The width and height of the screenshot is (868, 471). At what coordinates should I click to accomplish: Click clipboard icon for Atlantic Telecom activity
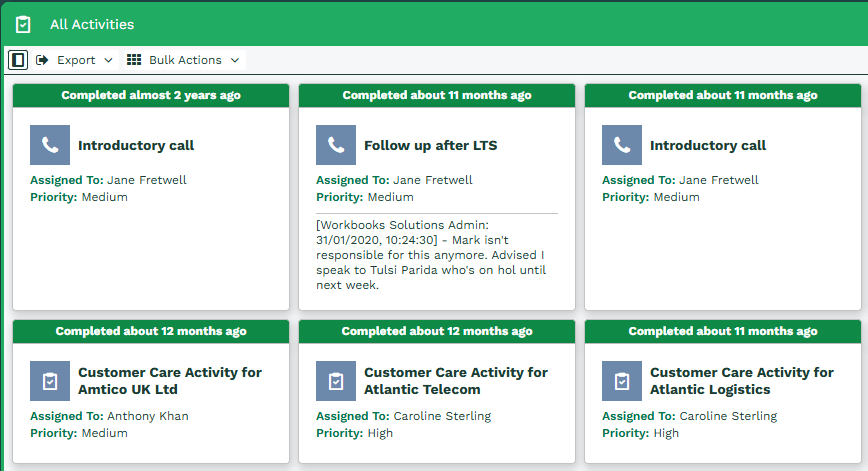click(x=336, y=381)
